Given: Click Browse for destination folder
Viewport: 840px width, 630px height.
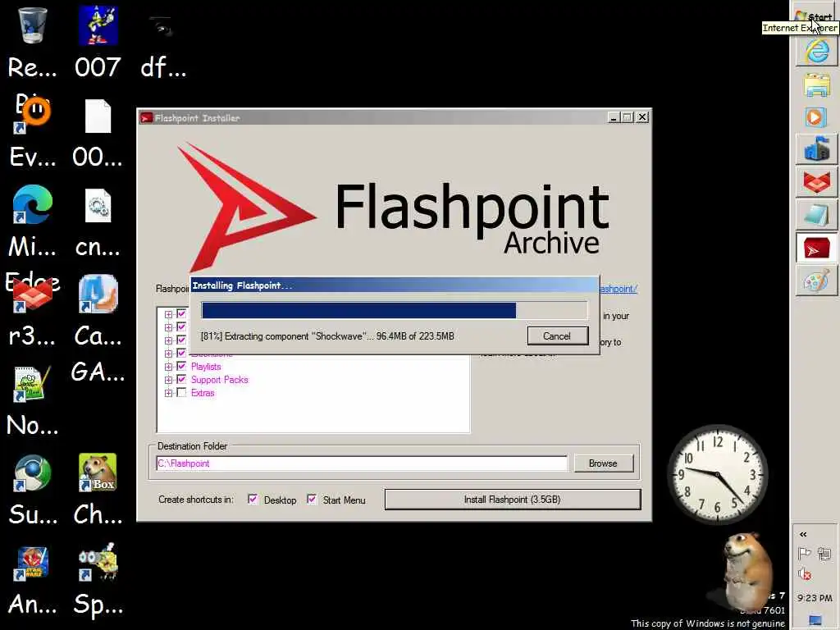Looking at the screenshot, I should point(603,463).
